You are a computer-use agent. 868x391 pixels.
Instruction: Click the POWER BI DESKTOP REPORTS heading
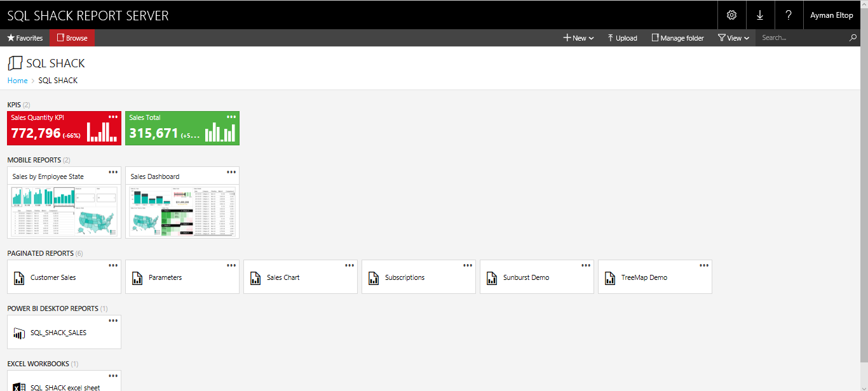(x=53, y=308)
